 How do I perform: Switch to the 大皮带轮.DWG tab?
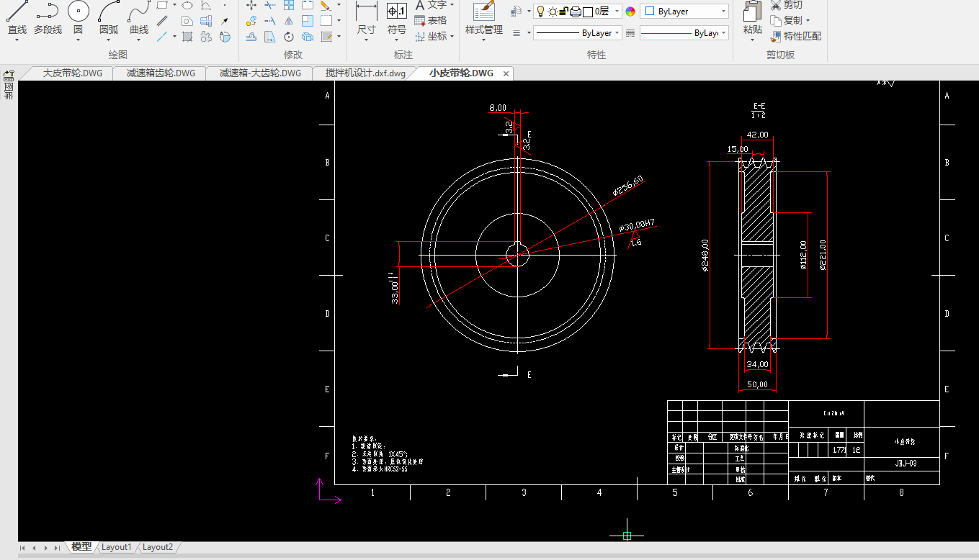(72, 73)
